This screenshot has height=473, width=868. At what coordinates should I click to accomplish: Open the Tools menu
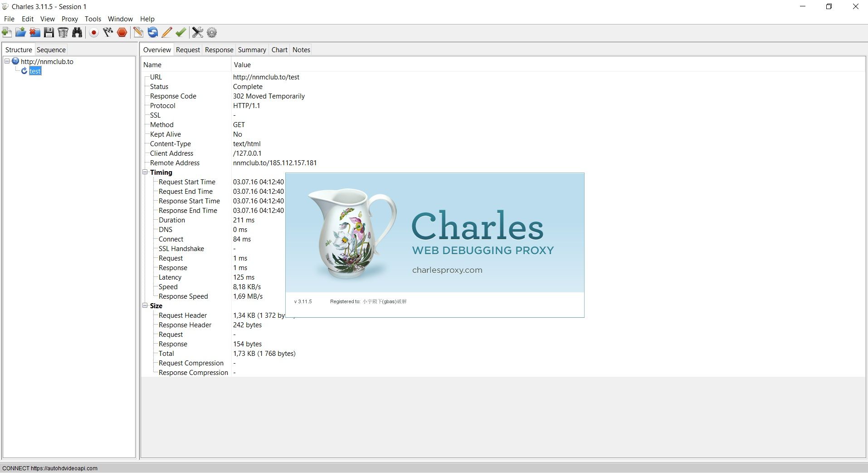(93, 19)
